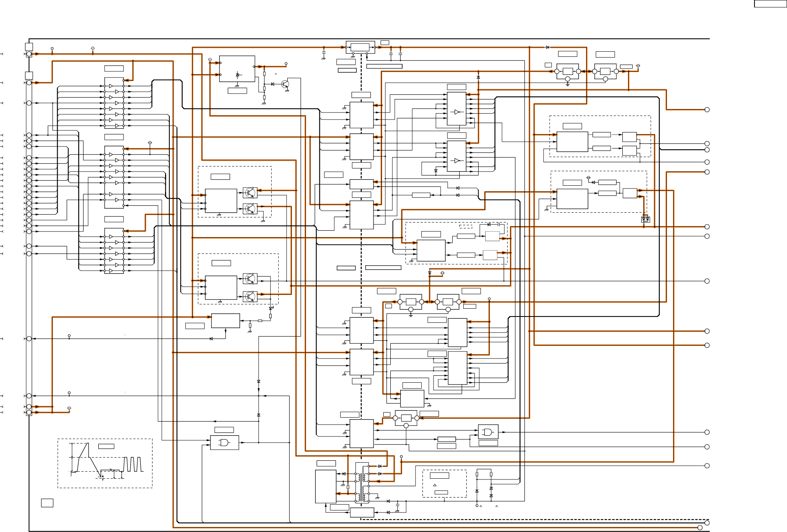This screenshot has width=787, height=532.
Task: Click the timing waveform diagram in dashed box
Action: tap(105, 463)
